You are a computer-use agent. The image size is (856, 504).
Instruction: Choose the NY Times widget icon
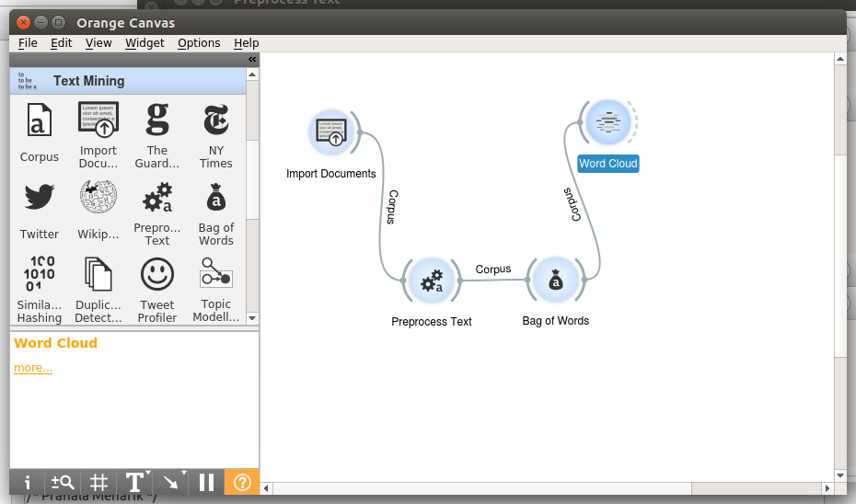click(x=216, y=120)
